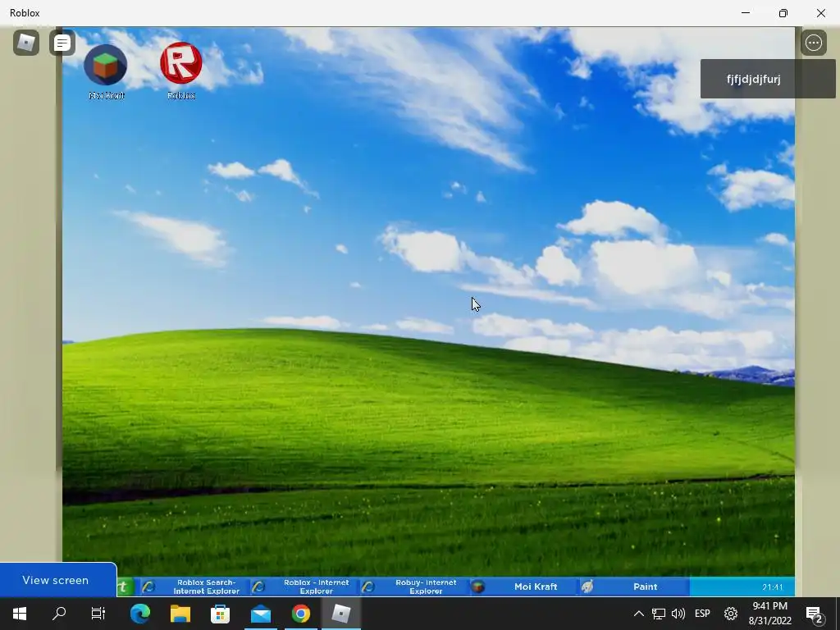Restore down the Roblox window
The width and height of the screenshot is (840, 630).
[x=783, y=13]
